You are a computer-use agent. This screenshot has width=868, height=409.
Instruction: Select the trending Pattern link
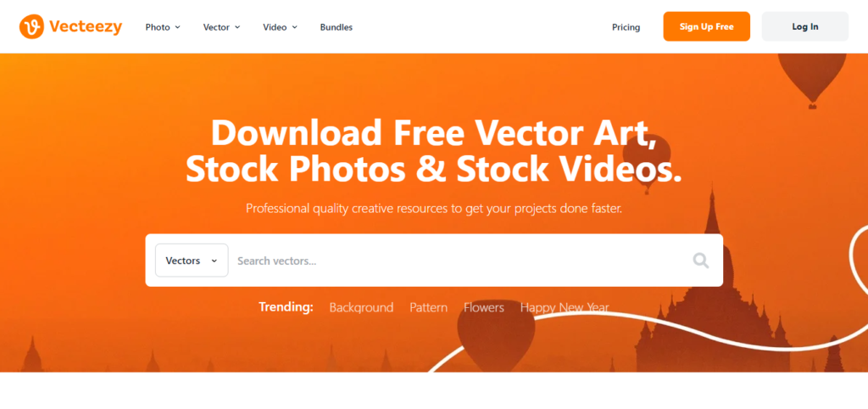point(428,307)
